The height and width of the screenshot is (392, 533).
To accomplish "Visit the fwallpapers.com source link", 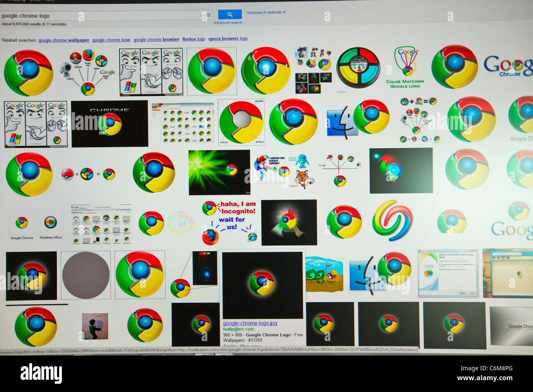I will [x=238, y=329].
